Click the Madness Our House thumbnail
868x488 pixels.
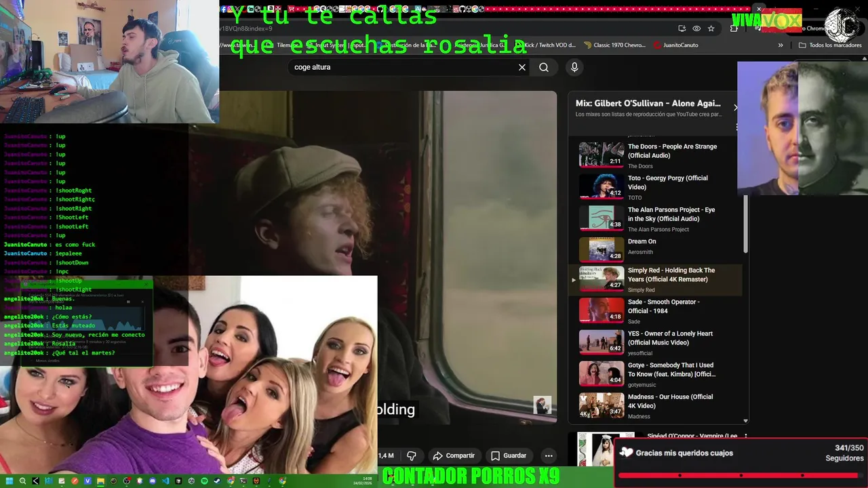601,405
